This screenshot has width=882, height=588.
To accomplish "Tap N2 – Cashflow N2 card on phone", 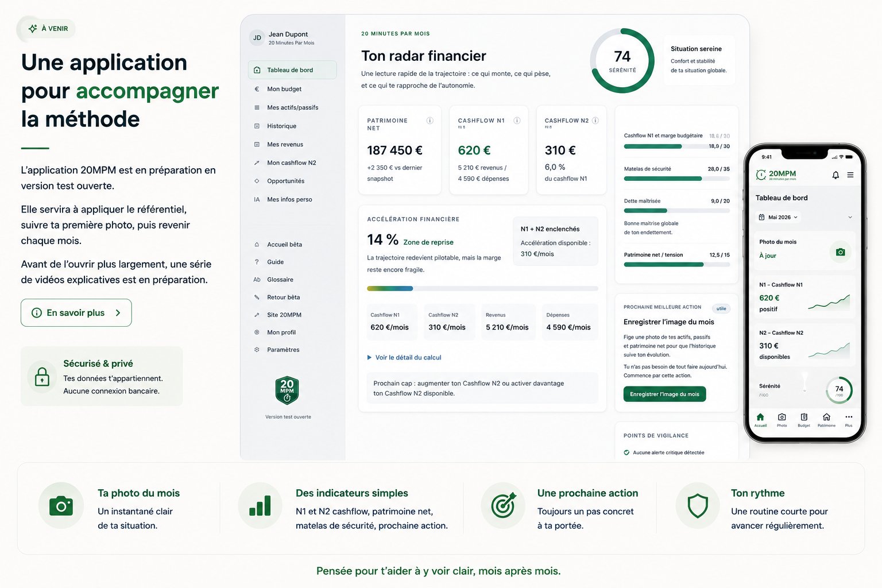I will [804, 345].
